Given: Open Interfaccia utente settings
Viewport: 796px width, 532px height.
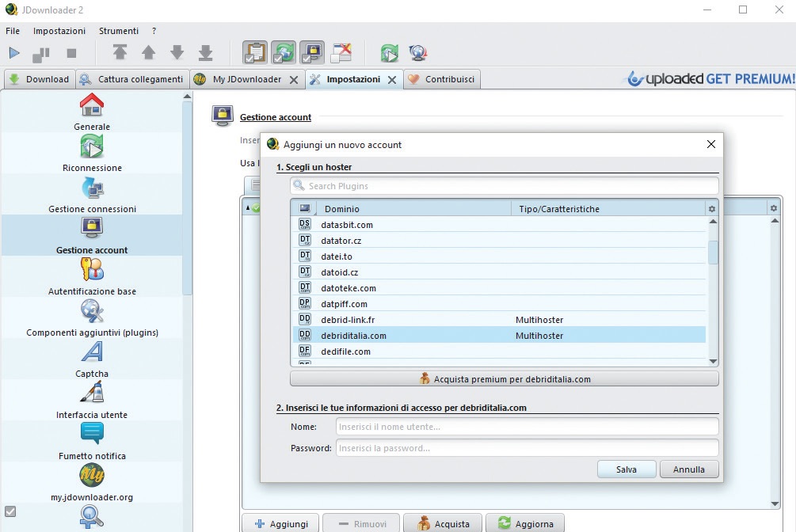Looking at the screenshot, I should pyautogui.click(x=92, y=400).
